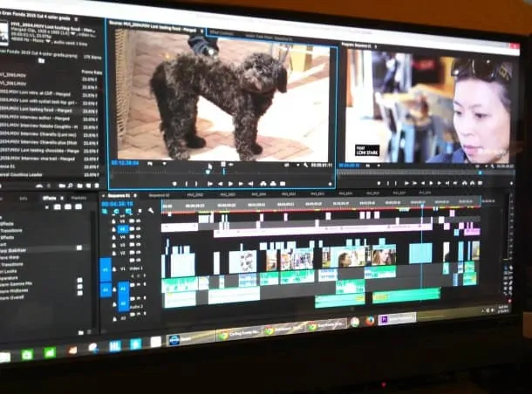532x394 pixels.
Task: Click Export Frame camera icon in Source monitor
Action: click(x=283, y=184)
